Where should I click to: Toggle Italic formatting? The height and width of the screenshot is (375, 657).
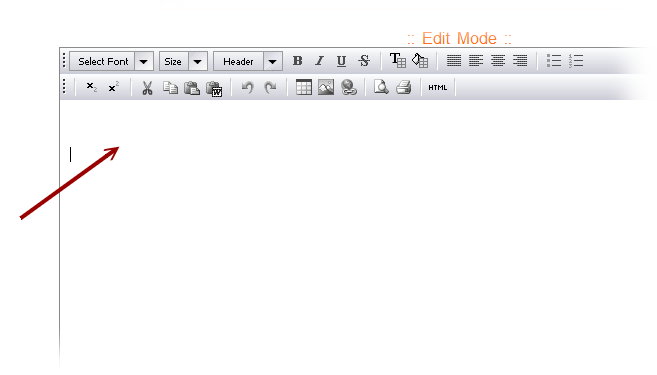click(319, 61)
